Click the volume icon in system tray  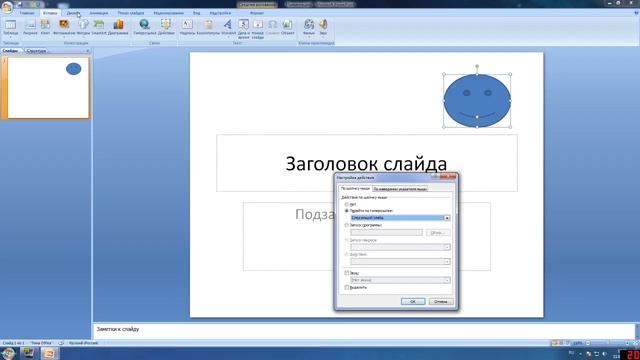click(604, 353)
